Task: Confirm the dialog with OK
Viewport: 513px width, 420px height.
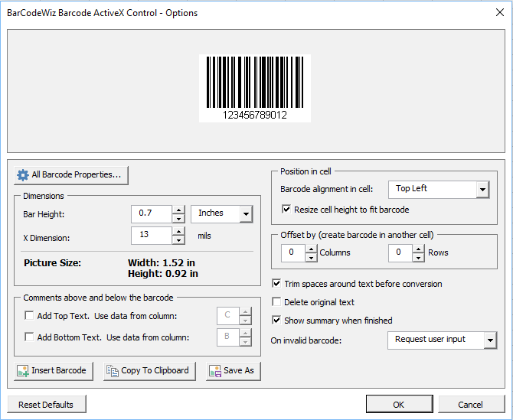Action: click(x=400, y=404)
